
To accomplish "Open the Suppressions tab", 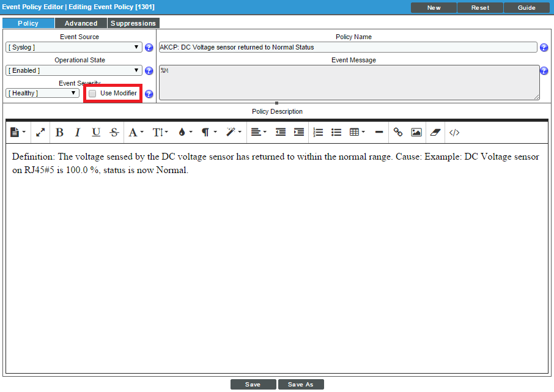I will pos(133,23).
